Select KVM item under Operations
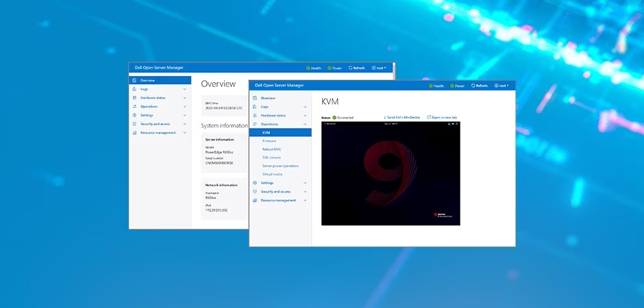This screenshot has width=644, height=308. coord(280,133)
